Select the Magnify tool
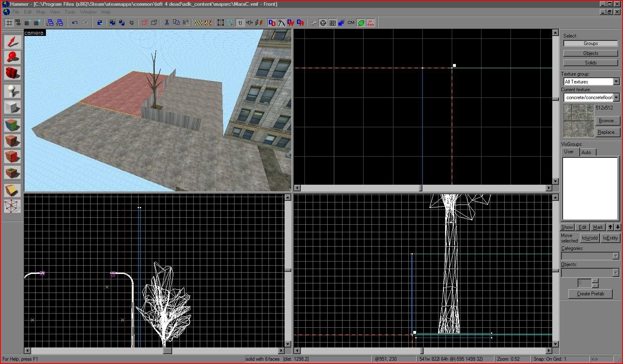This screenshot has width=623, height=364. [x=12, y=57]
